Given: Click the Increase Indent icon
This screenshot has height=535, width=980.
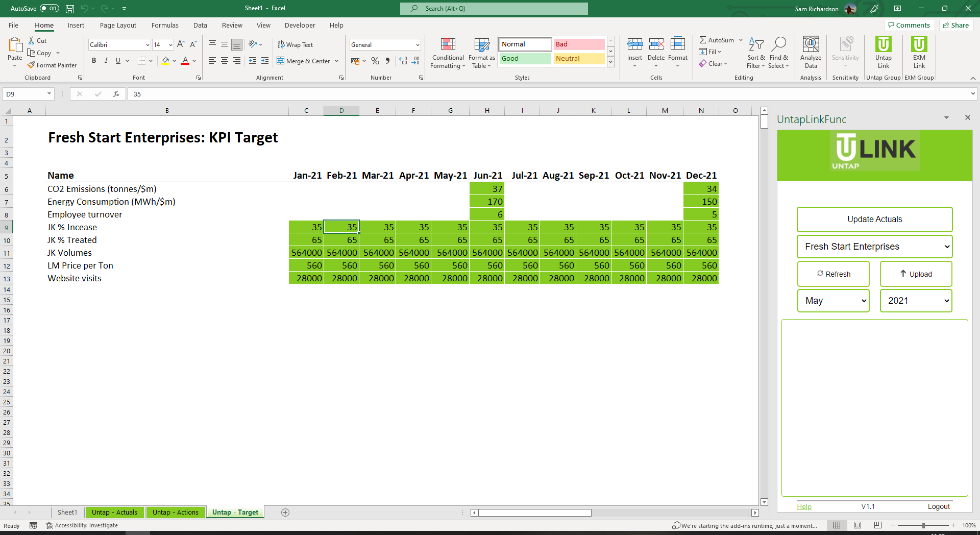Looking at the screenshot, I should tap(265, 61).
